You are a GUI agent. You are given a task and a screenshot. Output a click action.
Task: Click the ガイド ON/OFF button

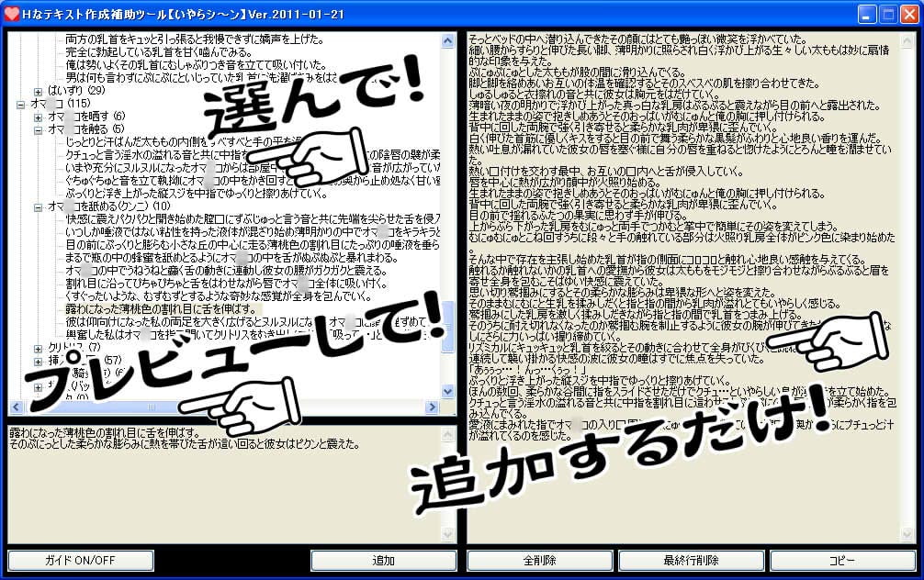[x=81, y=561]
